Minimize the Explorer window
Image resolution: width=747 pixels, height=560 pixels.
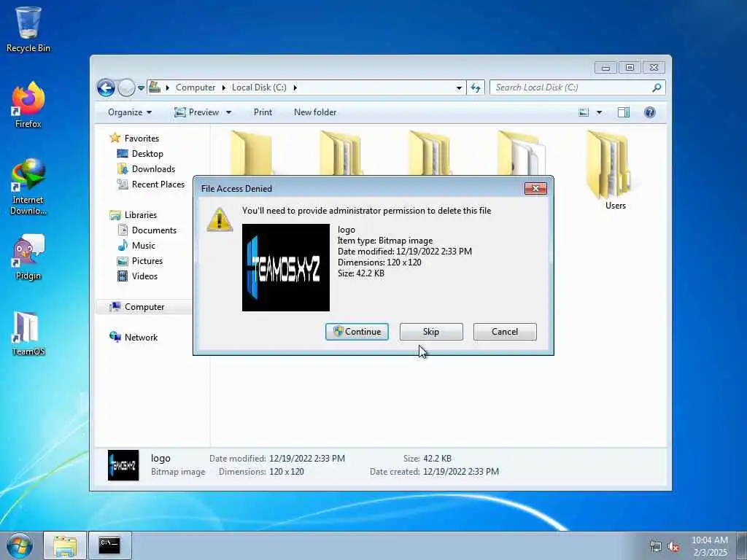point(605,68)
